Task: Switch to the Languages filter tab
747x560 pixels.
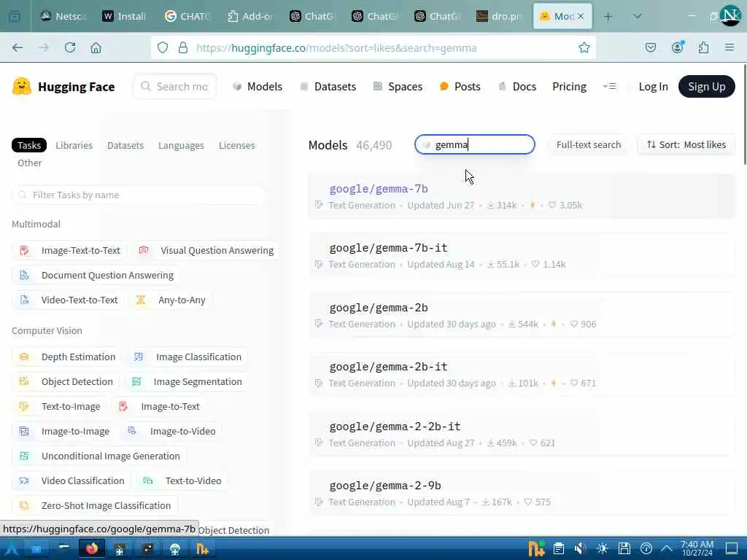Action: (181, 145)
